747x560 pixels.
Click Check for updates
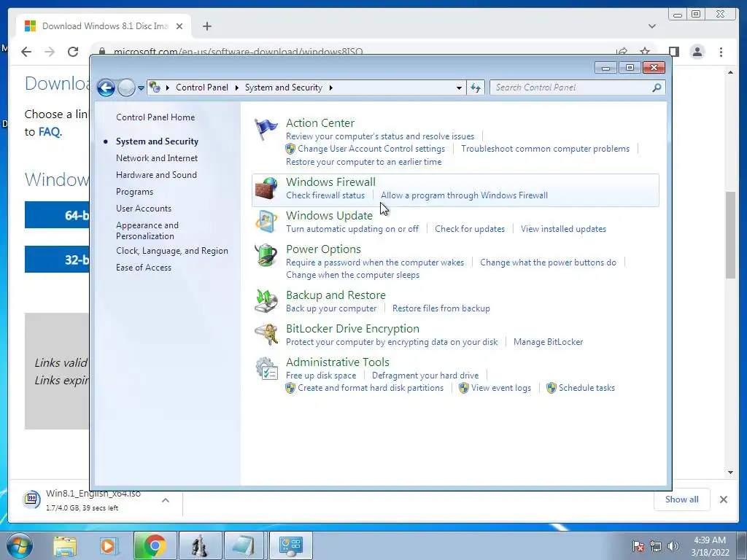(470, 228)
